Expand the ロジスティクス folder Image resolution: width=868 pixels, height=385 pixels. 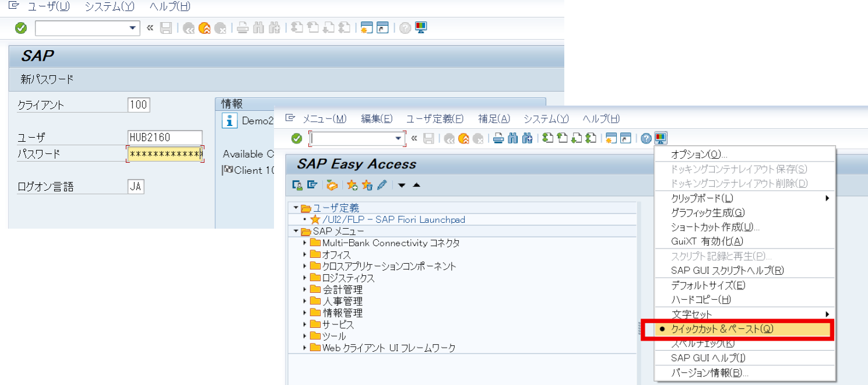pyautogui.click(x=305, y=278)
